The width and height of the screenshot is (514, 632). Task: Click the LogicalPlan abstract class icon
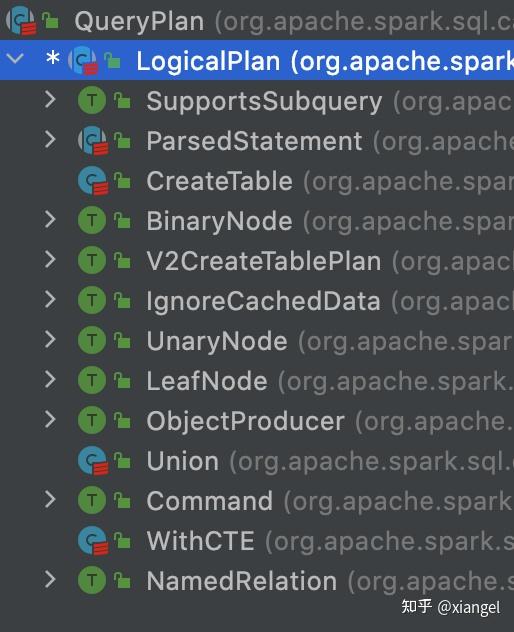(x=83, y=60)
